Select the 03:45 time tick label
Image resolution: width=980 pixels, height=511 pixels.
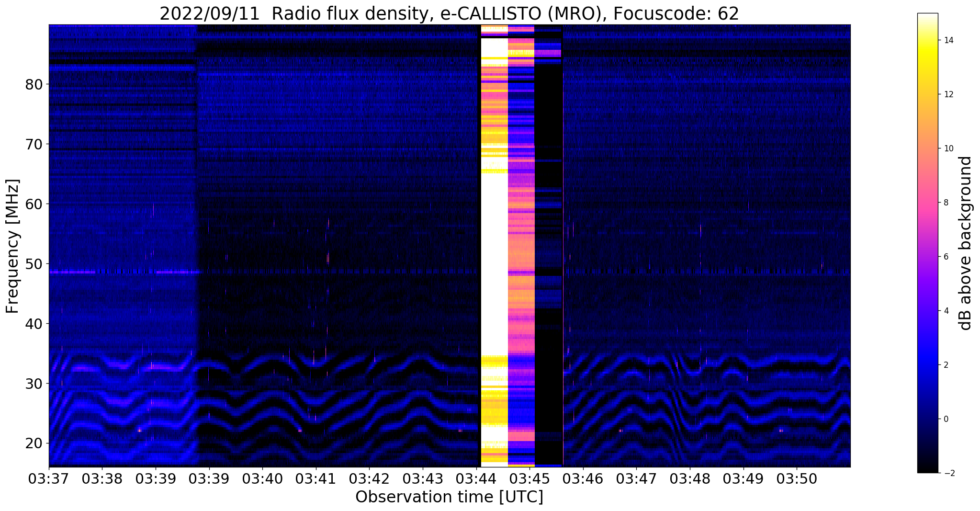pos(530,478)
